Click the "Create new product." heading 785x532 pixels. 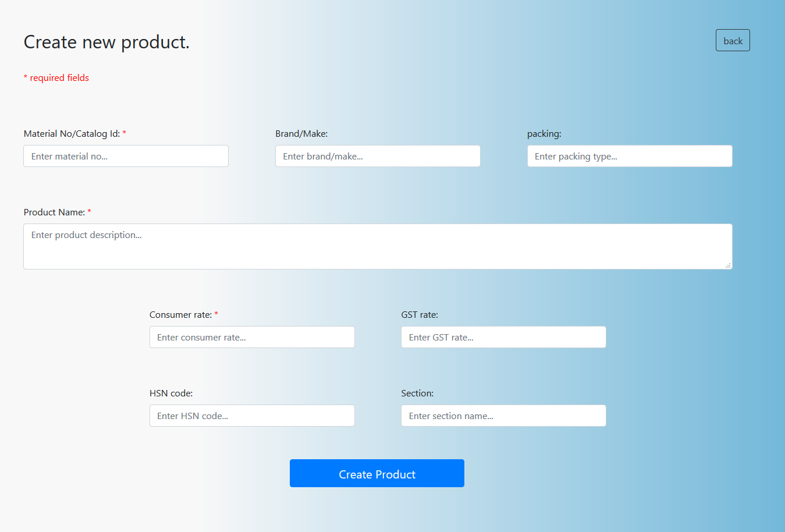pyautogui.click(x=106, y=42)
